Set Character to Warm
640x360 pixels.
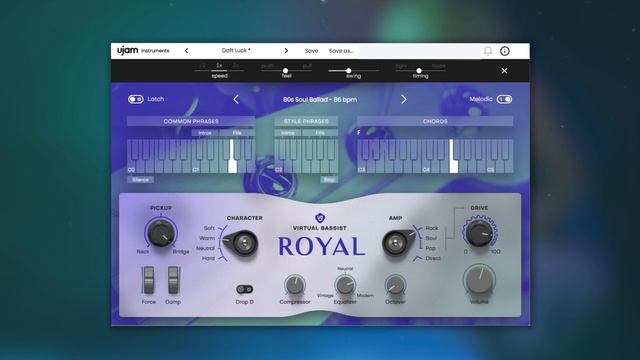207,238
